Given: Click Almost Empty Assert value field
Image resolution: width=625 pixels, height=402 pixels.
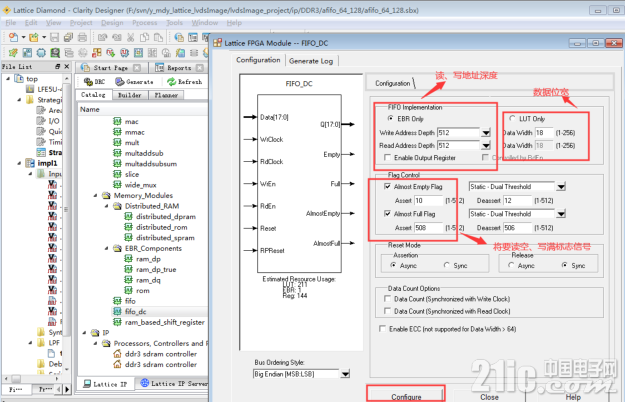Looking at the screenshot, I should click(x=428, y=200).
